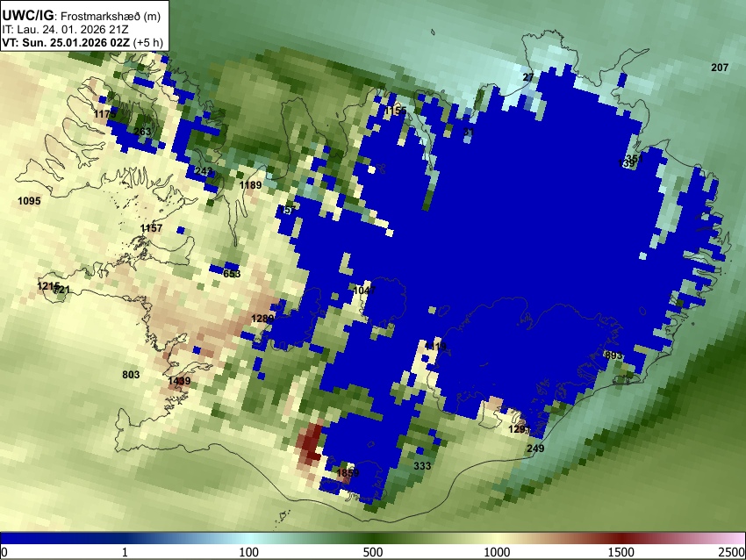Click the color scale label 1
The width and height of the screenshot is (746, 560).
click(x=125, y=552)
